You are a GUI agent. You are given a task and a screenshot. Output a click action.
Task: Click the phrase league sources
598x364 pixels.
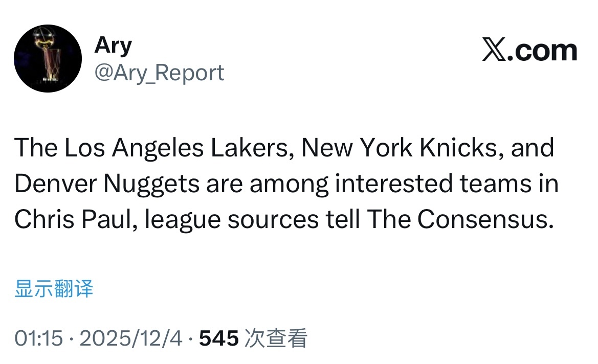(232, 220)
